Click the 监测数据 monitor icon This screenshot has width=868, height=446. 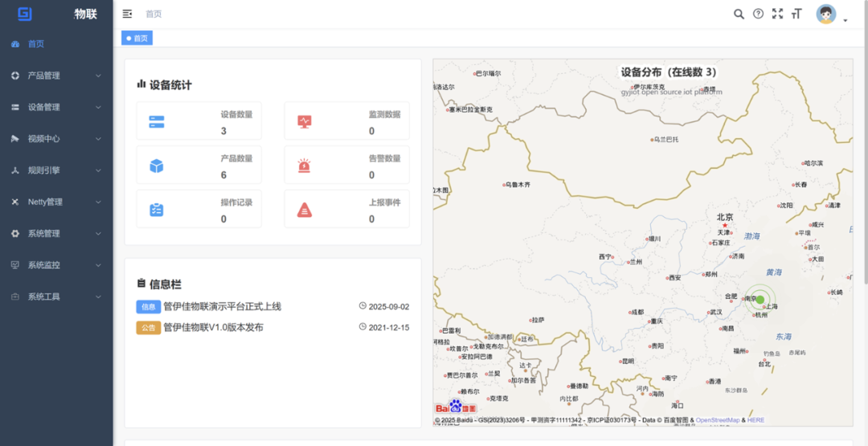[305, 121]
